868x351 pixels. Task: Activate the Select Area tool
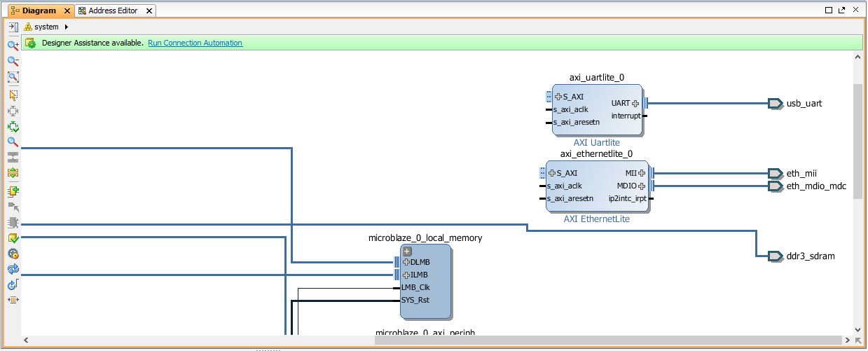click(x=13, y=95)
